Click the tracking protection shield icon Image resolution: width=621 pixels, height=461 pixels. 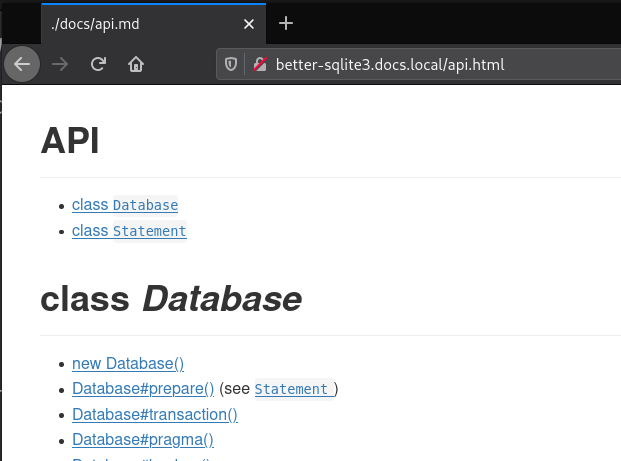pos(231,64)
